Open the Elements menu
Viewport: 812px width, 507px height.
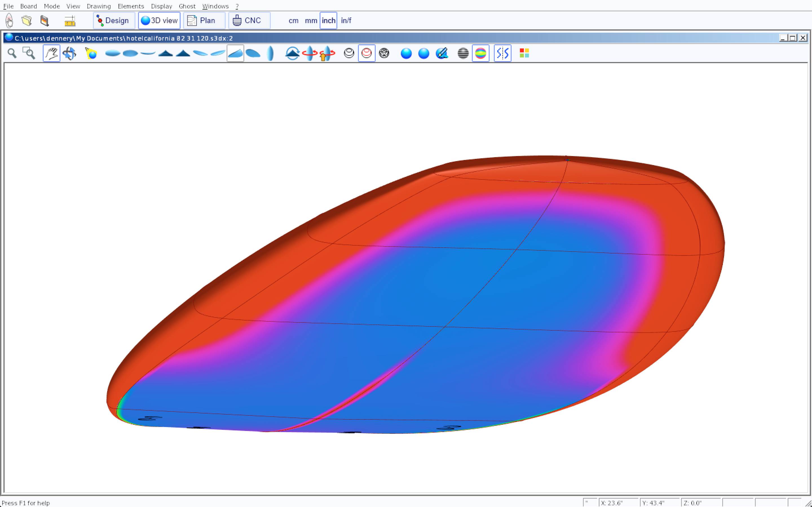click(131, 6)
